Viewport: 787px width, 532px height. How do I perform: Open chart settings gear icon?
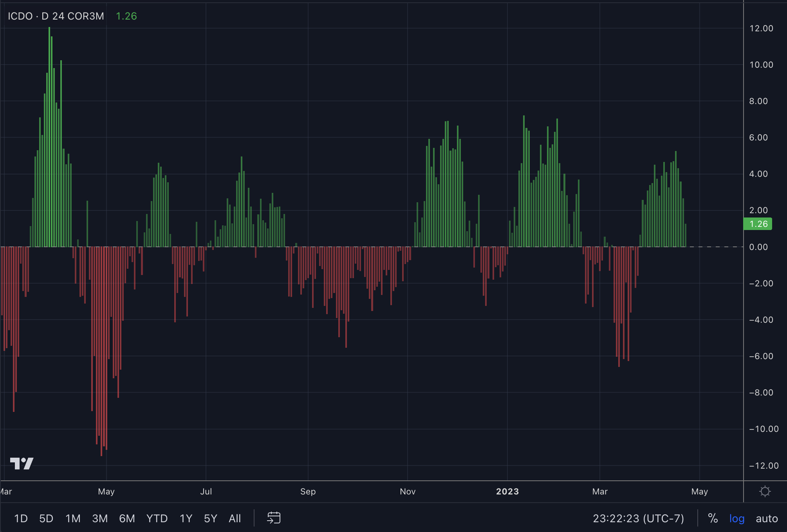[765, 491]
